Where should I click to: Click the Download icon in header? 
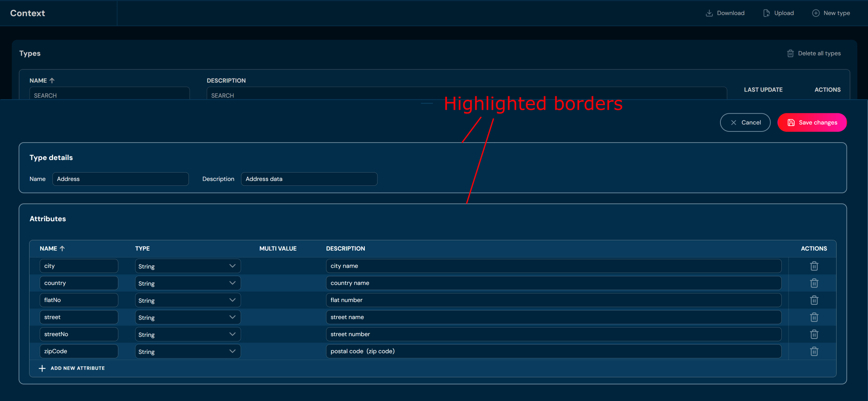point(709,13)
